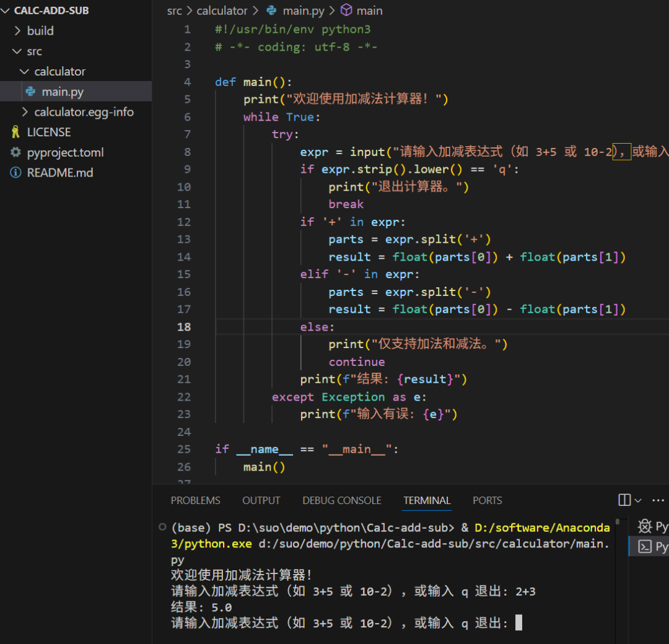Screen dimensions: 669x644
Task: Click the '结果: 5.0' terminal output line
Action: pyautogui.click(x=201, y=607)
